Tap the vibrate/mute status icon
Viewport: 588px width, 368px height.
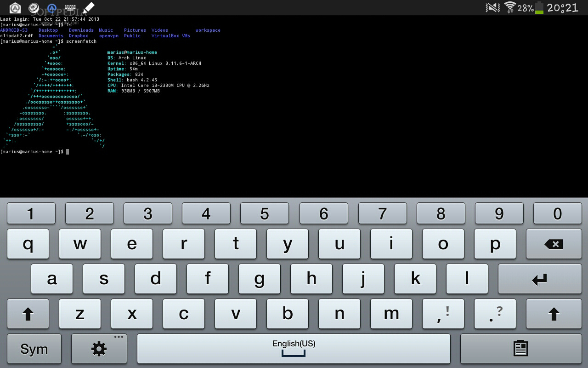pyautogui.click(x=492, y=7)
